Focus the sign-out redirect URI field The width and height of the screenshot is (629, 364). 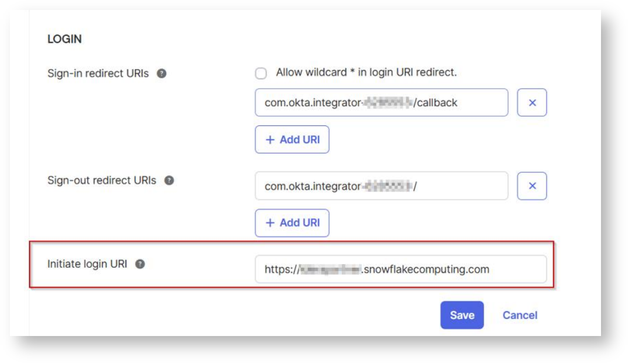(381, 186)
